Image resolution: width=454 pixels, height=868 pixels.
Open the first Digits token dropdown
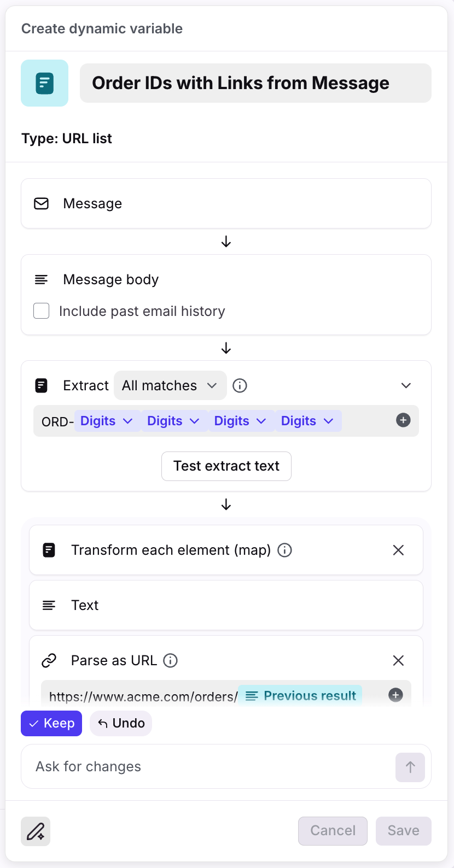pyautogui.click(x=107, y=421)
